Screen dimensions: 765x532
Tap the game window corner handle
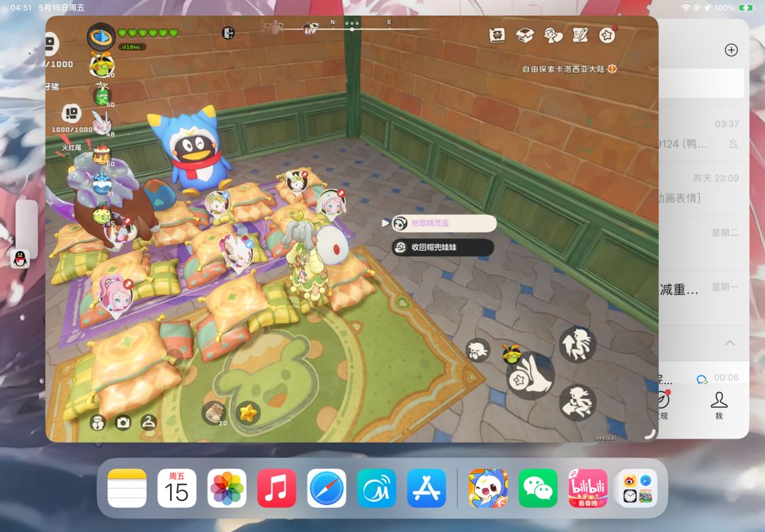(650, 434)
